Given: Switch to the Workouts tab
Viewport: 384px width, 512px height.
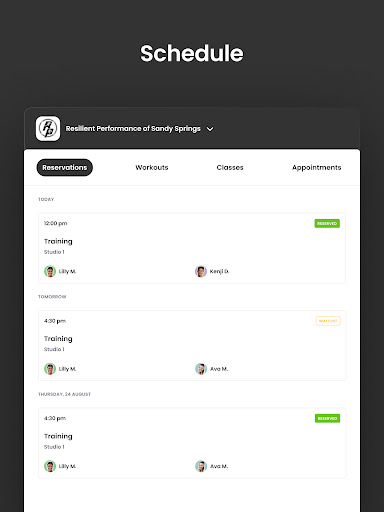Looking at the screenshot, I should coord(152,167).
